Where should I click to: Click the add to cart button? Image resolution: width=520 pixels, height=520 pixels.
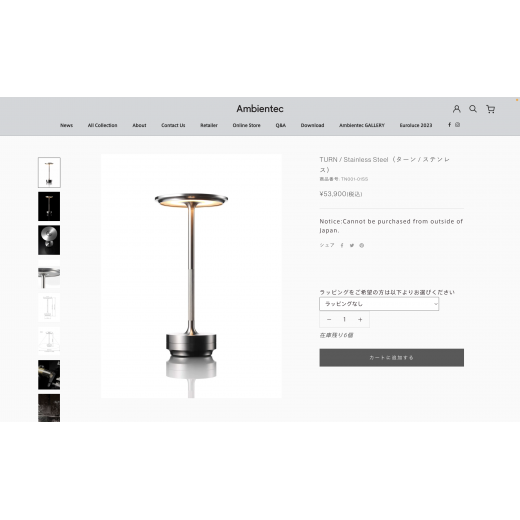(x=391, y=358)
